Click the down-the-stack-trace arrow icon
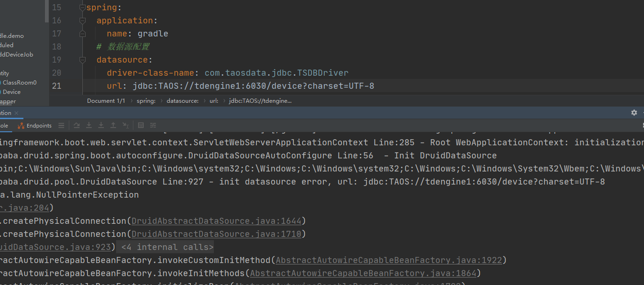 [89, 125]
